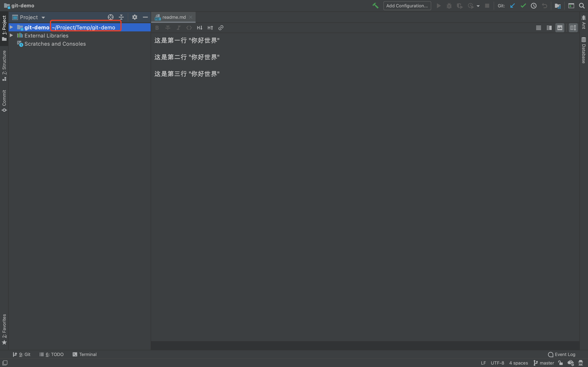The height and width of the screenshot is (367, 588).
Task: Open the Terminal tool window tab
Action: tap(85, 354)
